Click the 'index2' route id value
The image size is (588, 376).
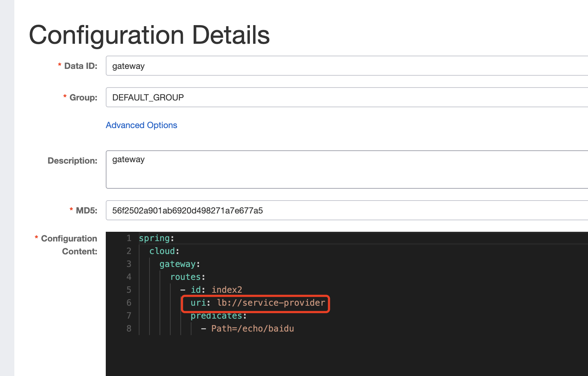(x=227, y=290)
